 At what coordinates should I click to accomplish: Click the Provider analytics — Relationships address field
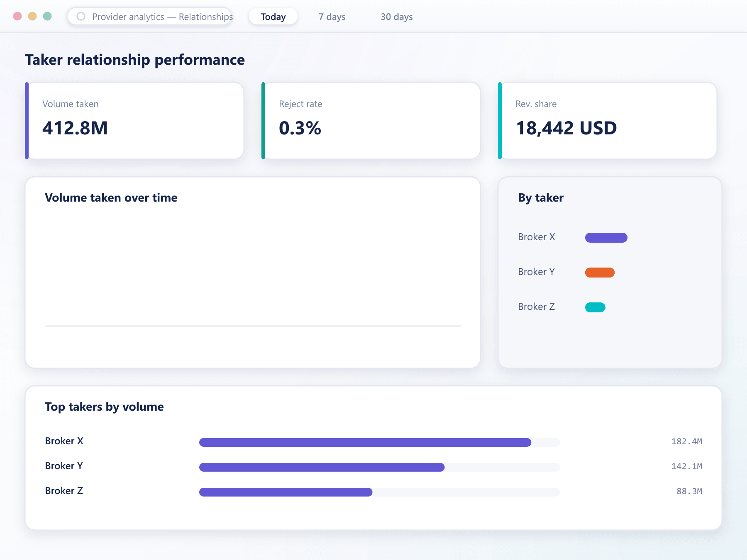point(150,17)
